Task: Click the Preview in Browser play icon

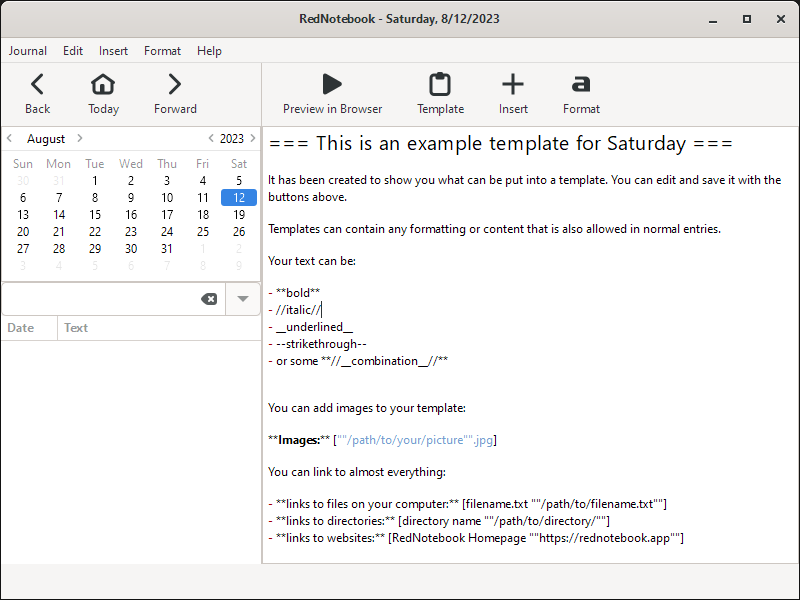Action: (x=332, y=85)
